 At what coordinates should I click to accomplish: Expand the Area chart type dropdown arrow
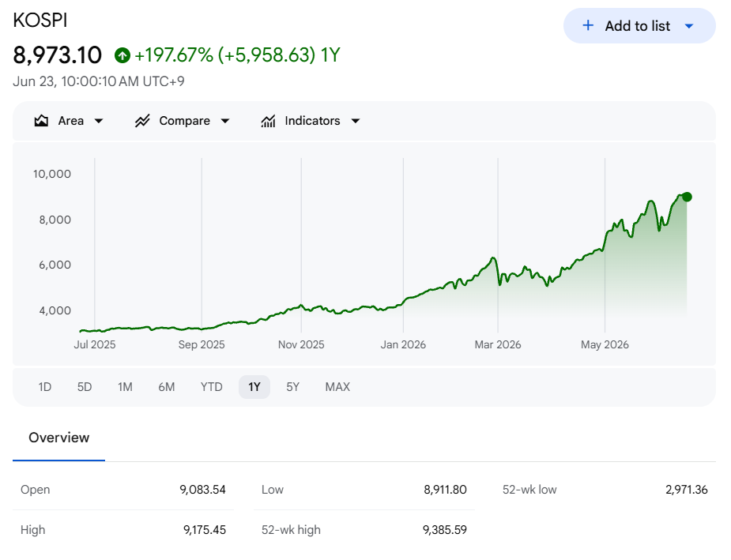(98, 121)
